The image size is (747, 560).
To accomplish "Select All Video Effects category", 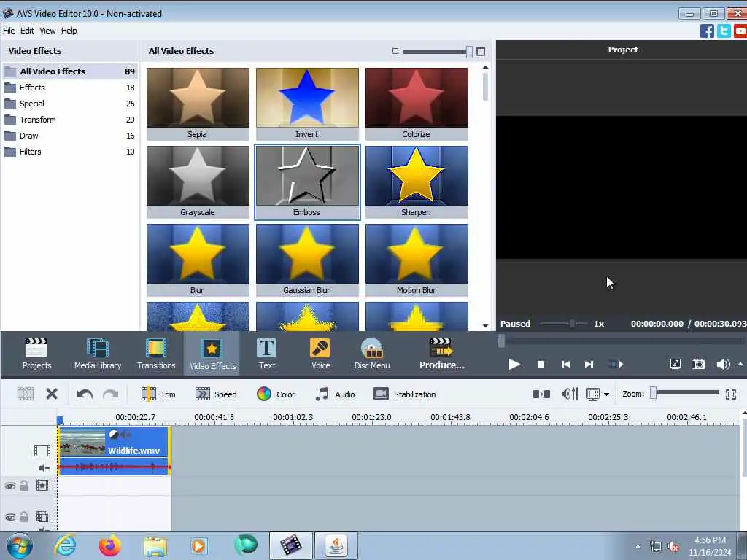I will coord(70,71).
